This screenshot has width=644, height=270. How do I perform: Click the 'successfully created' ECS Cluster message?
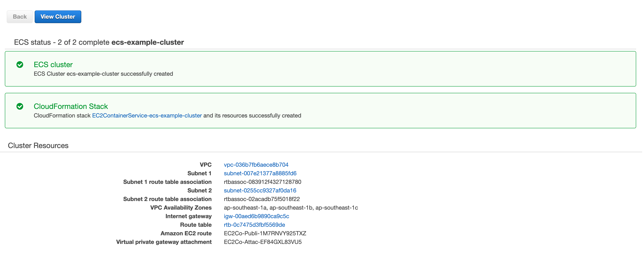(103, 74)
